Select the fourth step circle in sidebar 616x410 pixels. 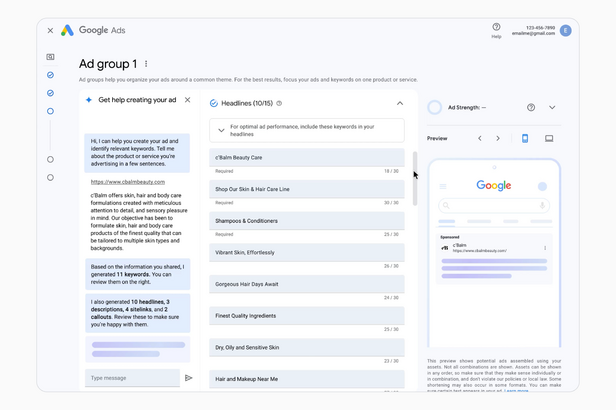coord(50,159)
